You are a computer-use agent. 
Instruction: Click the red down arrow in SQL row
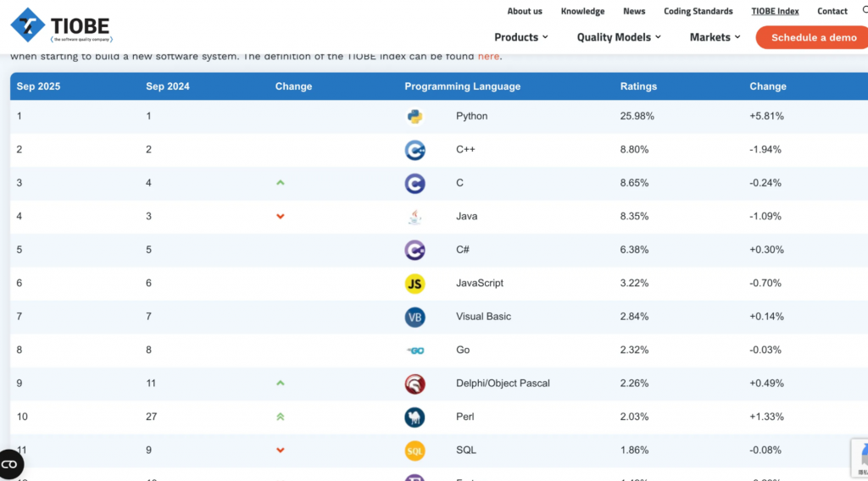280,450
